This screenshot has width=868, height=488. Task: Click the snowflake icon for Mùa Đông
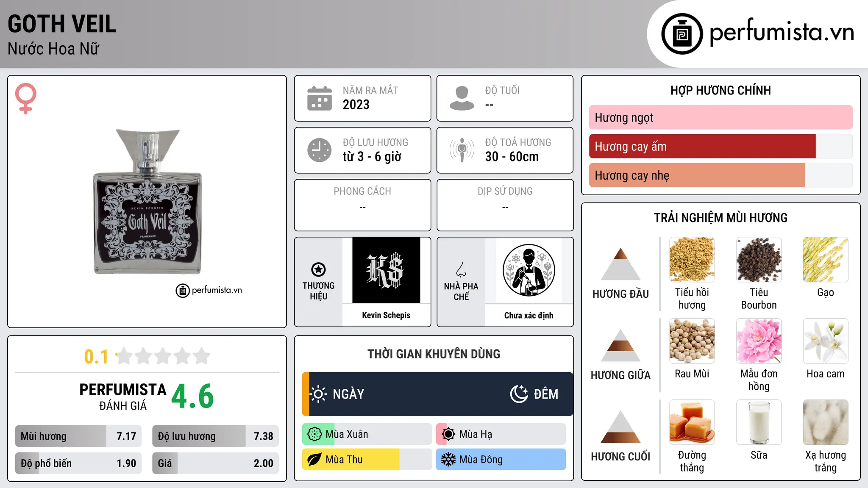coord(448,460)
